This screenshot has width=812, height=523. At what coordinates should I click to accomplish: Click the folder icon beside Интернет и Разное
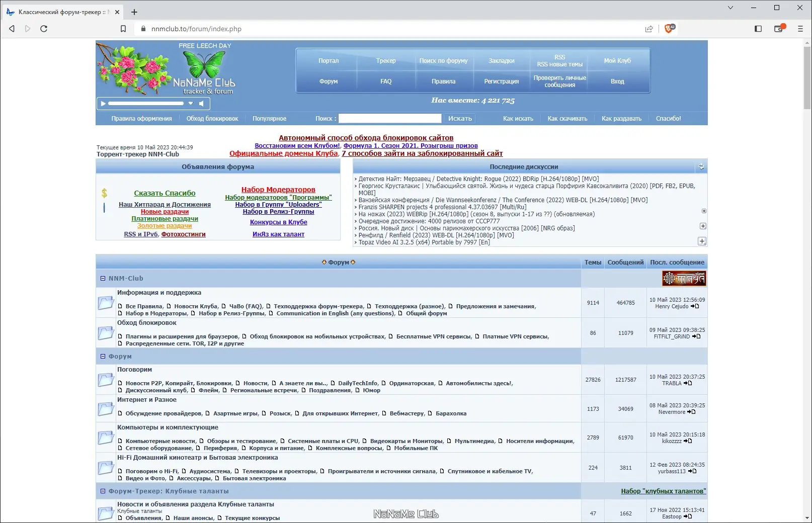106,409
